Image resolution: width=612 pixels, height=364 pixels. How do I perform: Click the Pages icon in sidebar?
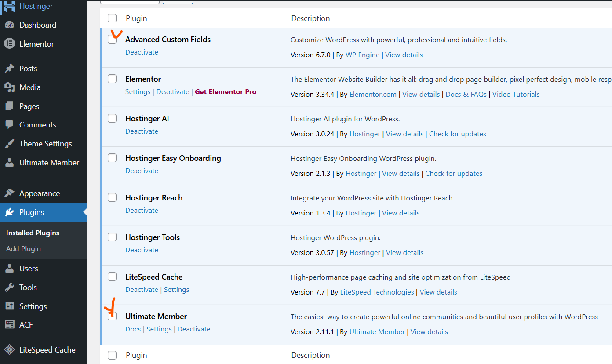tap(9, 106)
